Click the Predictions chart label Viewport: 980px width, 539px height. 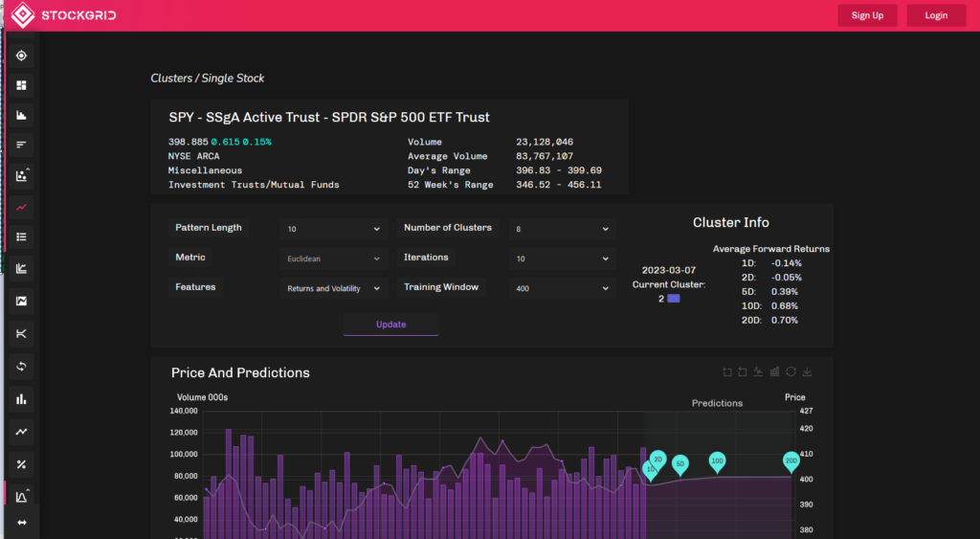click(717, 403)
